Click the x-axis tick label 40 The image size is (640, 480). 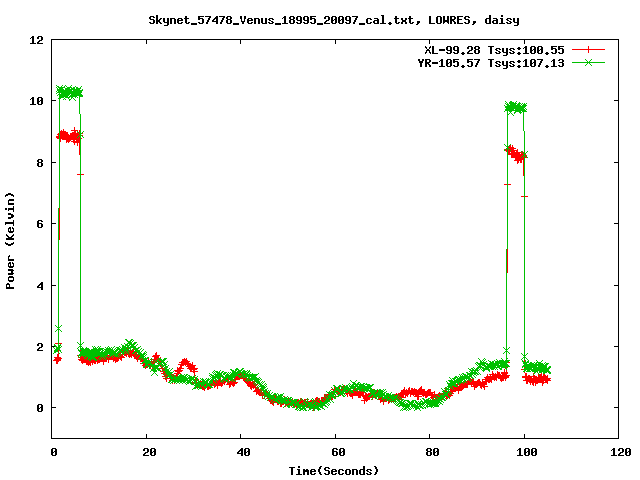tap(244, 452)
